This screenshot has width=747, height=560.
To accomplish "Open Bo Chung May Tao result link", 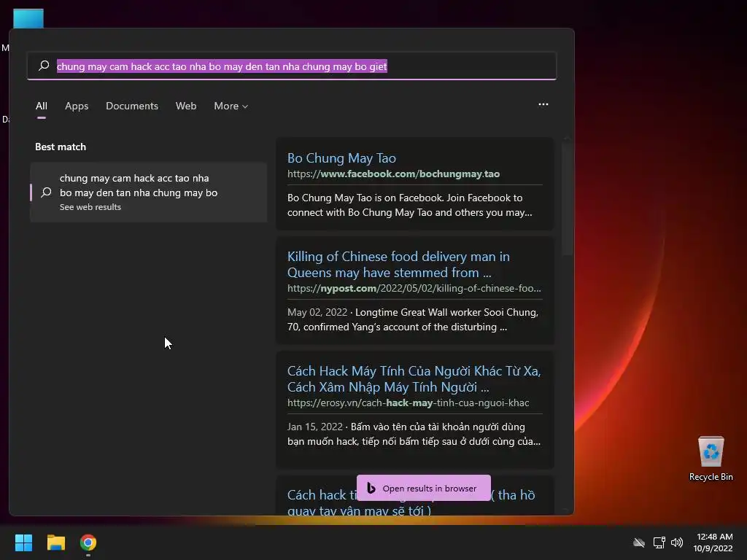I will tap(341, 158).
